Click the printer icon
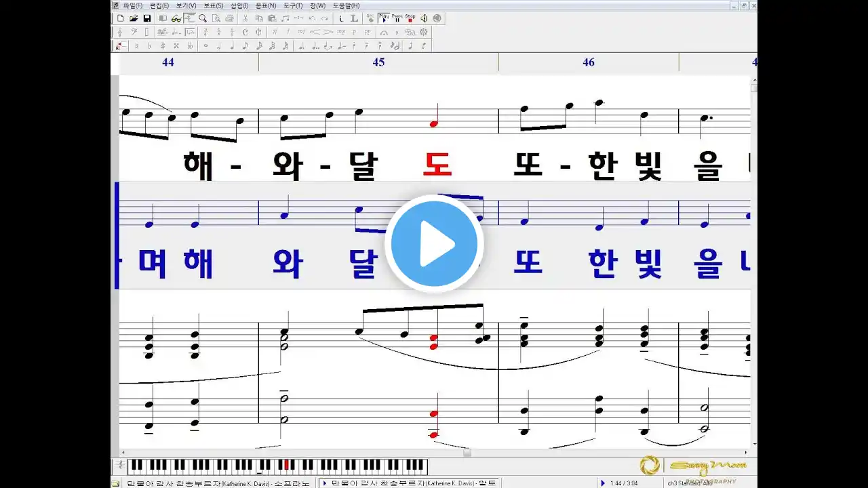 pos(230,18)
